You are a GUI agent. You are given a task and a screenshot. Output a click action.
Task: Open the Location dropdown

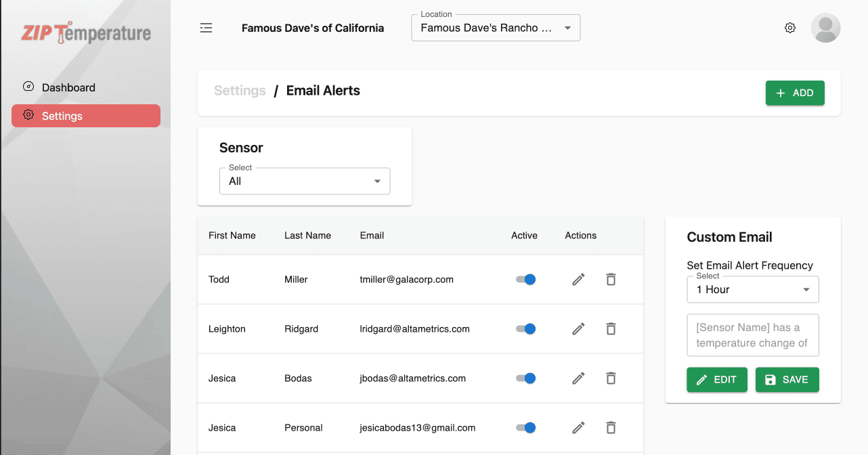[496, 28]
